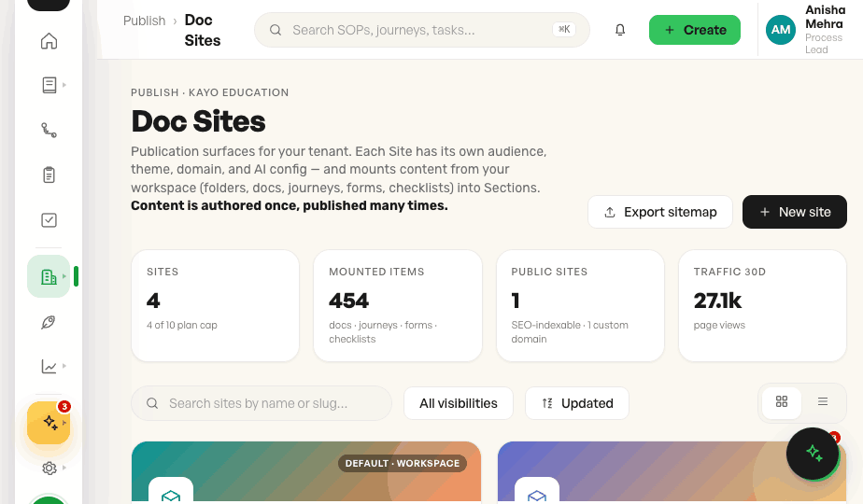Open the journeys route sidebar icon
Viewport: 863px width, 504px height.
tap(49, 130)
